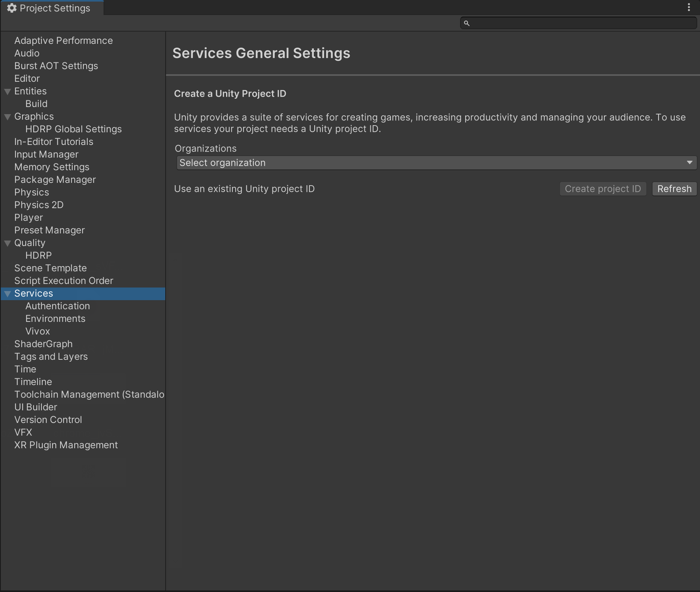Select Vivox under Services
This screenshot has height=592, width=700.
coord(38,331)
